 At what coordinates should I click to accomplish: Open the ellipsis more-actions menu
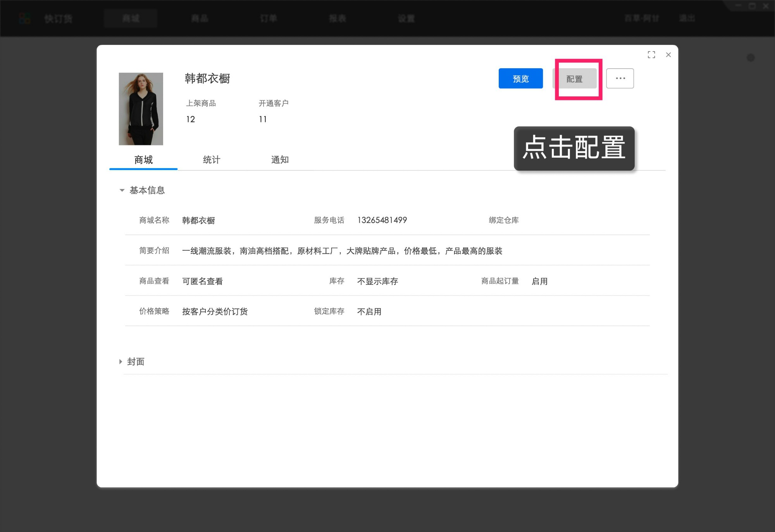pyautogui.click(x=620, y=78)
